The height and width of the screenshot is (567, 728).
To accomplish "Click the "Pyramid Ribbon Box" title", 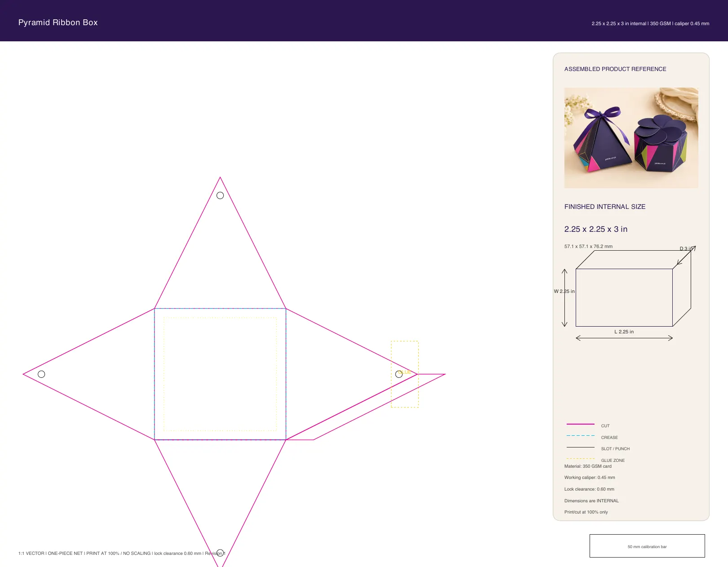I will [58, 22].
